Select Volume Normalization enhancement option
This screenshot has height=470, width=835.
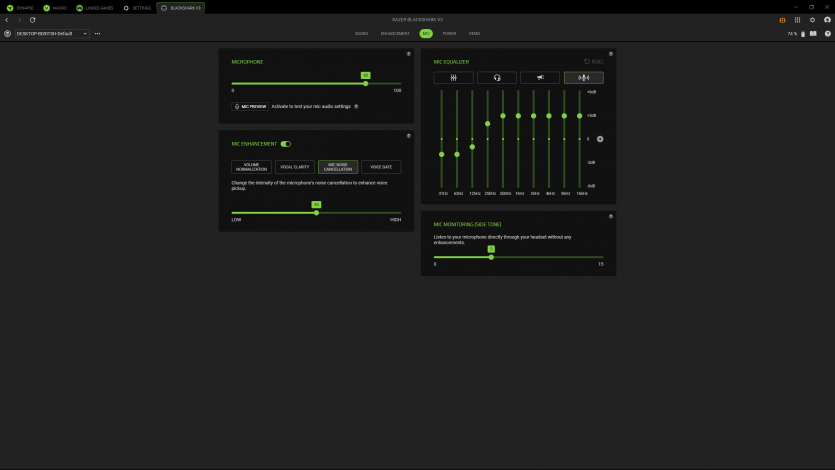tap(252, 167)
